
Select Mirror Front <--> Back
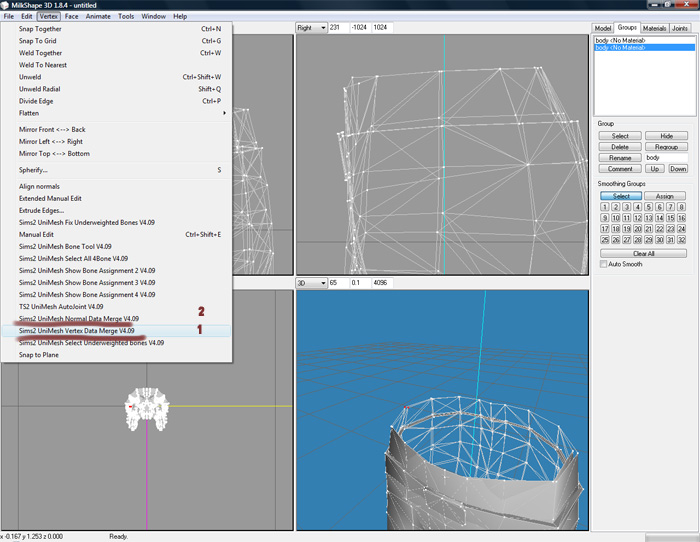116,129
